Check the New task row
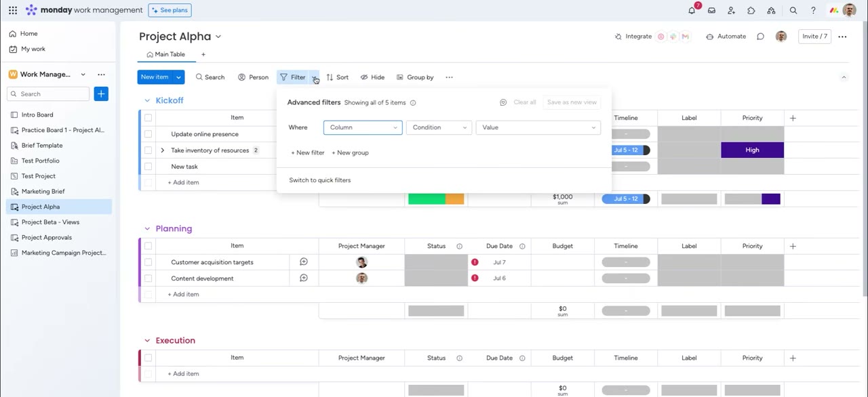The image size is (868, 397). (x=148, y=167)
